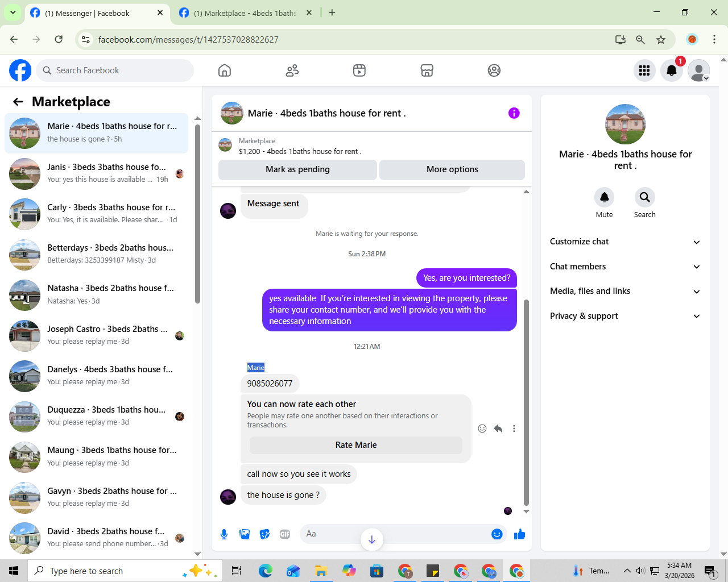Open Carly 3beds 3baths conversation
Viewport: 728px width, 582px height.
pos(97,214)
